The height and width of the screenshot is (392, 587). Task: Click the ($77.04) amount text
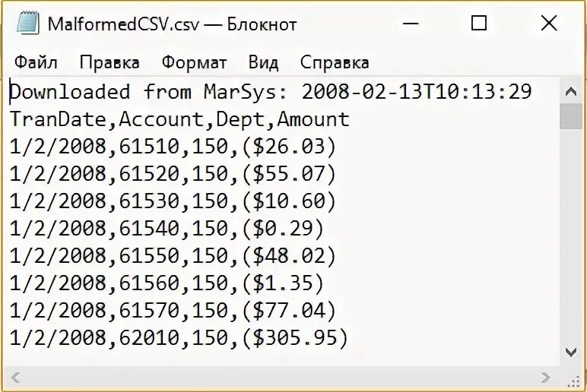tap(289, 311)
